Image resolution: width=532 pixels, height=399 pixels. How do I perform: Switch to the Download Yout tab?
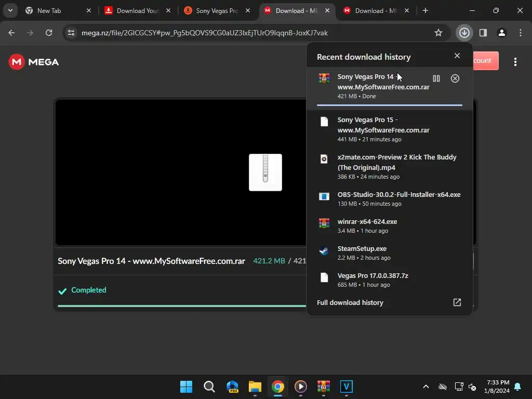click(x=137, y=11)
